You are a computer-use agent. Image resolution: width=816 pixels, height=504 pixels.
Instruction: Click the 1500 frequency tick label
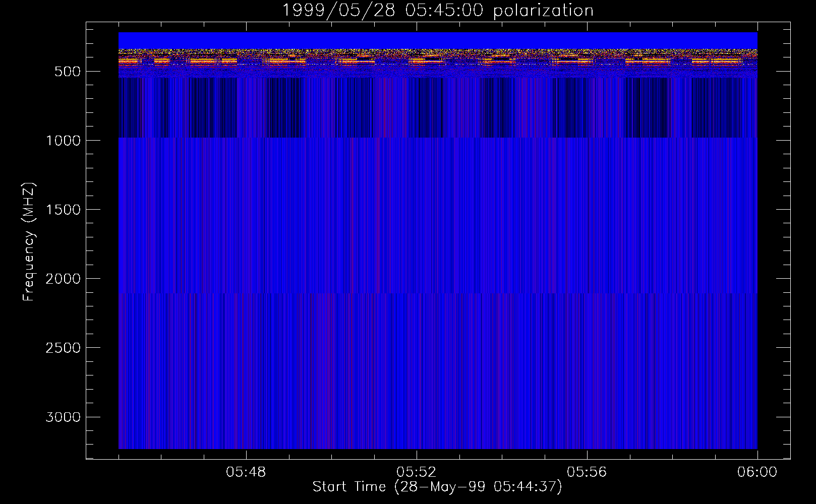point(63,210)
